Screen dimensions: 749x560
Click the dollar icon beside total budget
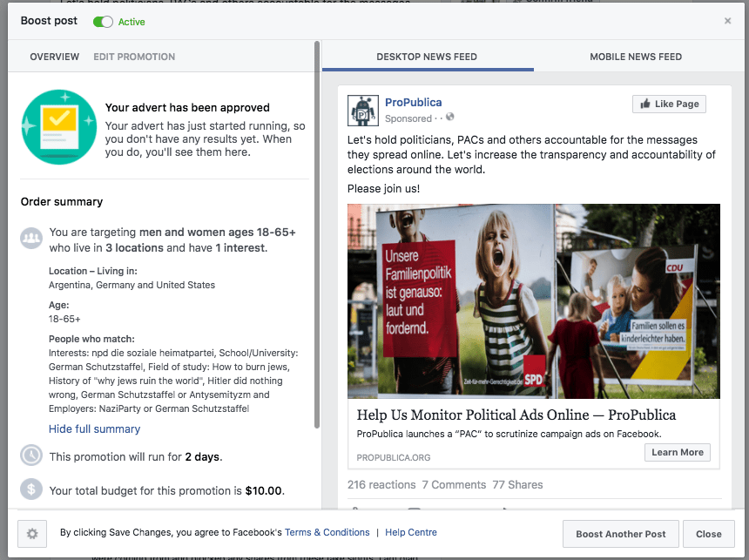pos(31,489)
